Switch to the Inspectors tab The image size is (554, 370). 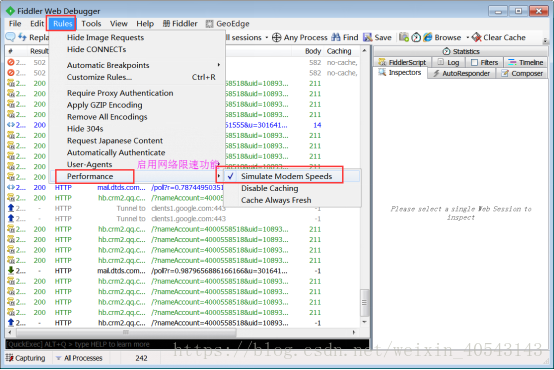pos(400,72)
